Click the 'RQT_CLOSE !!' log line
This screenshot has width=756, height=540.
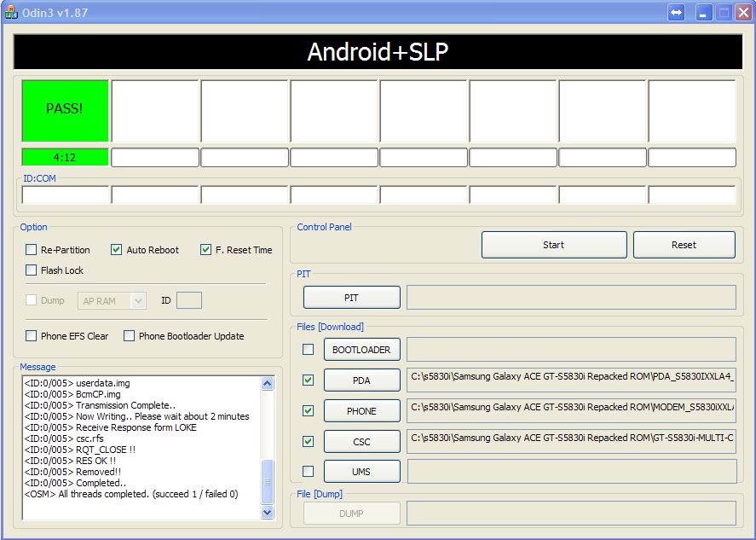pos(79,450)
